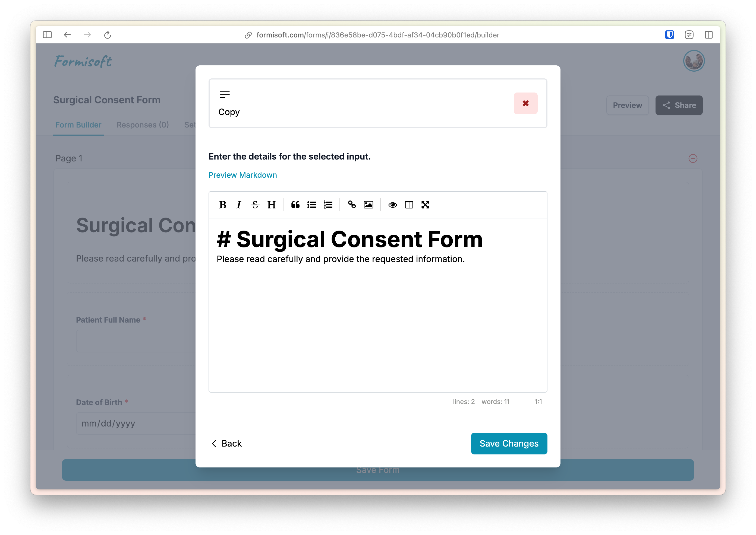Go back using the Back chevron
The height and width of the screenshot is (535, 756).
[x=226, y=443]
